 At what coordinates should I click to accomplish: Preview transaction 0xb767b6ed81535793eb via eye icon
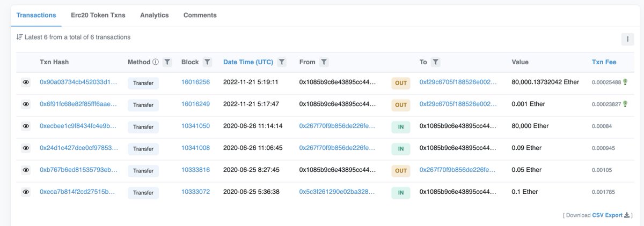(x=25, y=170)
